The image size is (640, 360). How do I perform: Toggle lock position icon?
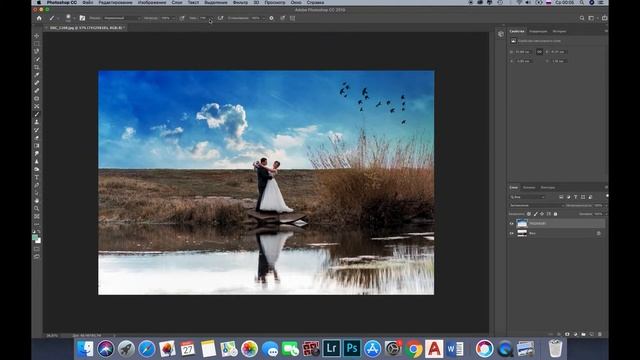tap(542, 214)
